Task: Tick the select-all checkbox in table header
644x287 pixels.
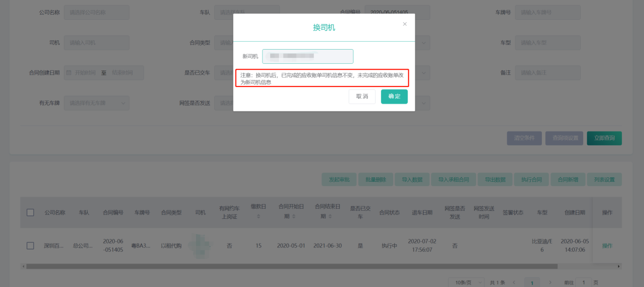Action: pyautogui.click(x=30, y=212)
